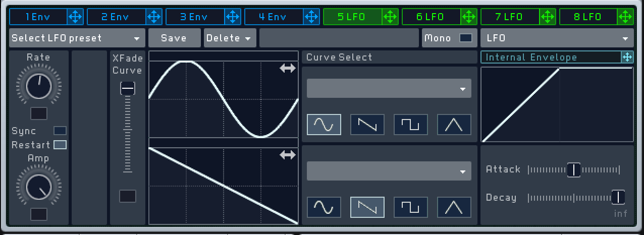Click the Internal Envelope drag handle icon
644x235 pixels.
pos(627,57)
